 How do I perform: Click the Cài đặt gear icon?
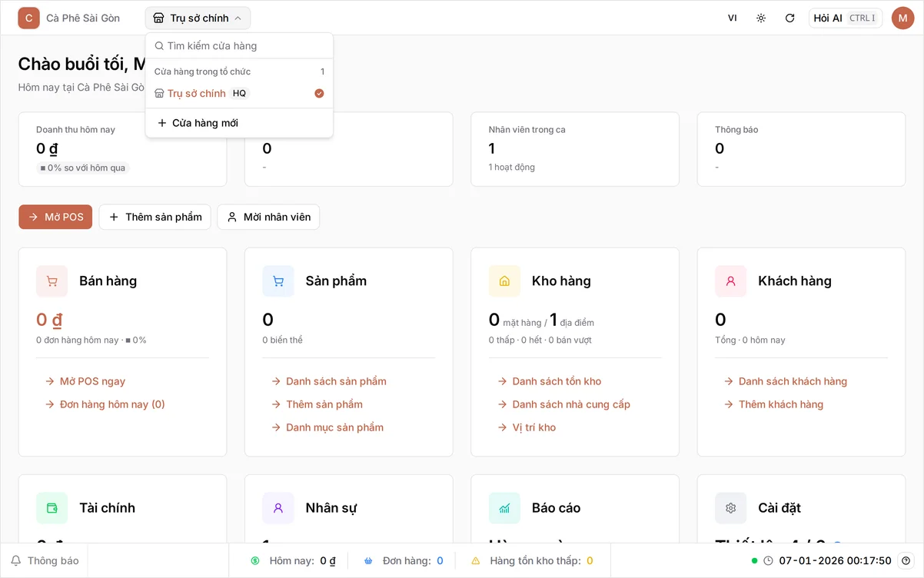[731, 508]
